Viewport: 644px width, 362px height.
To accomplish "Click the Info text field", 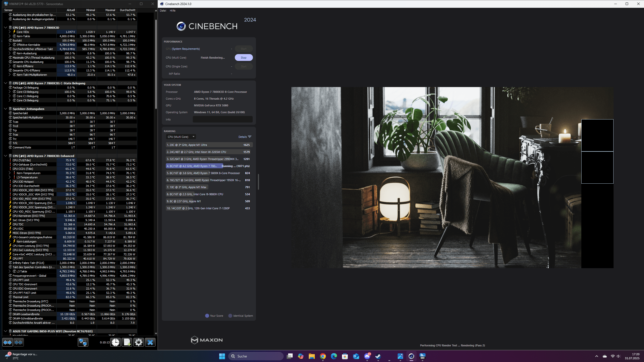I will 222,119.
